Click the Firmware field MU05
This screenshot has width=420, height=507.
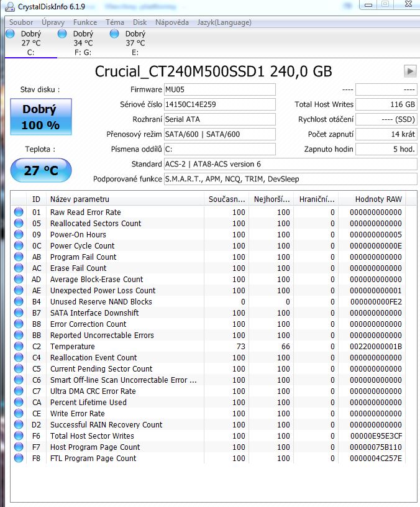(220, 89)
